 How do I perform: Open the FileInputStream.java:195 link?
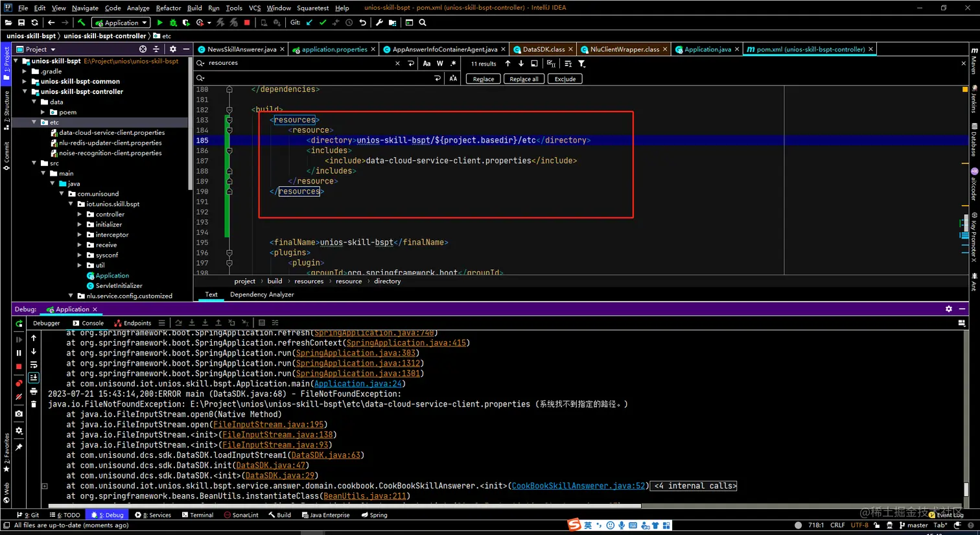point(268,425)
